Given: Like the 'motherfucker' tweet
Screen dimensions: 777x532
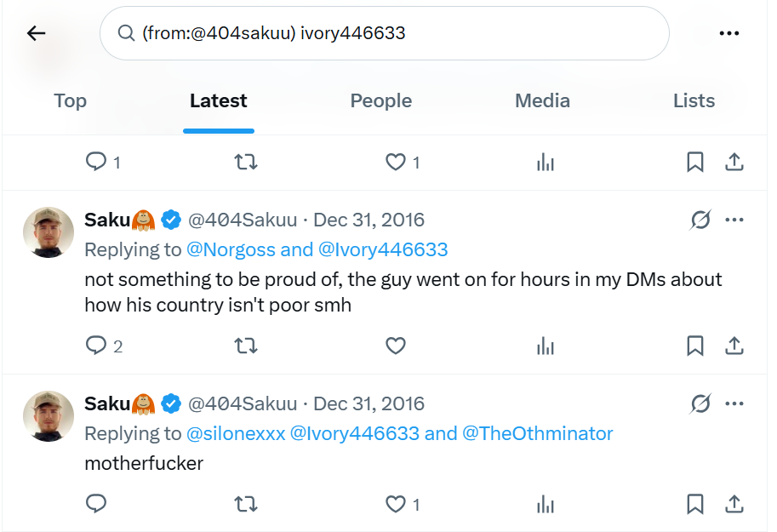Looking at the screenshot, I should point(395,505).
